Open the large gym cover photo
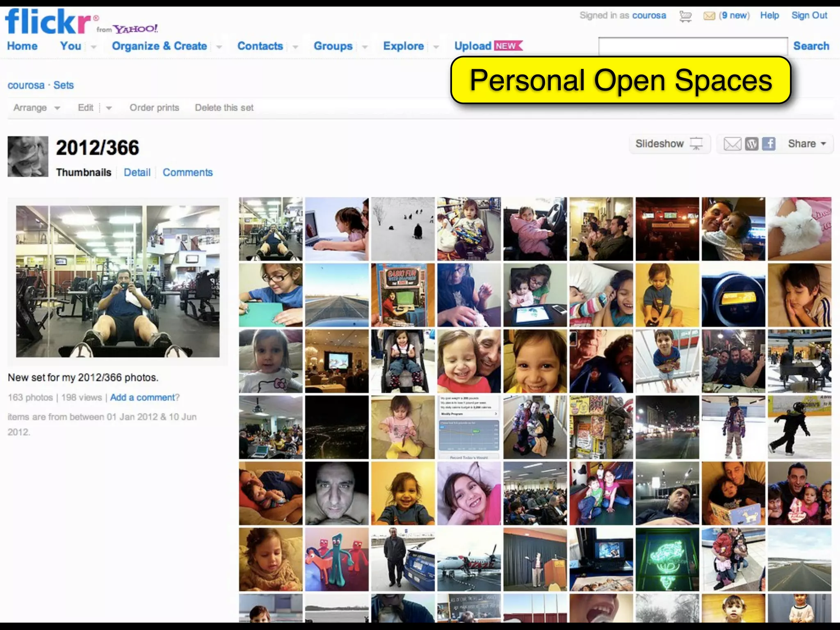This screenshot has width=840, height=630. [x=118, y=281]
